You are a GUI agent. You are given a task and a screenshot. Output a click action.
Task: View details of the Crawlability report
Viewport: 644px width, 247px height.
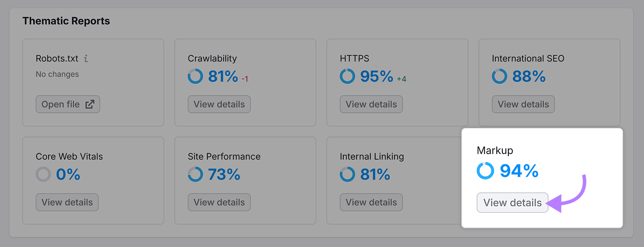pyautogui.click(x=219, y=104)
